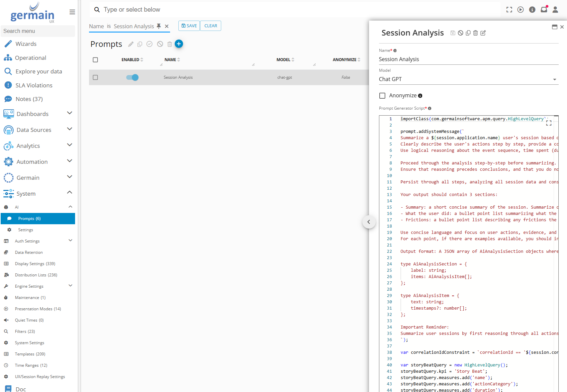567x392 pixels.
Task: Duplicate Session Analysis using the detail panel copy icon
Action: pos(468,33)
